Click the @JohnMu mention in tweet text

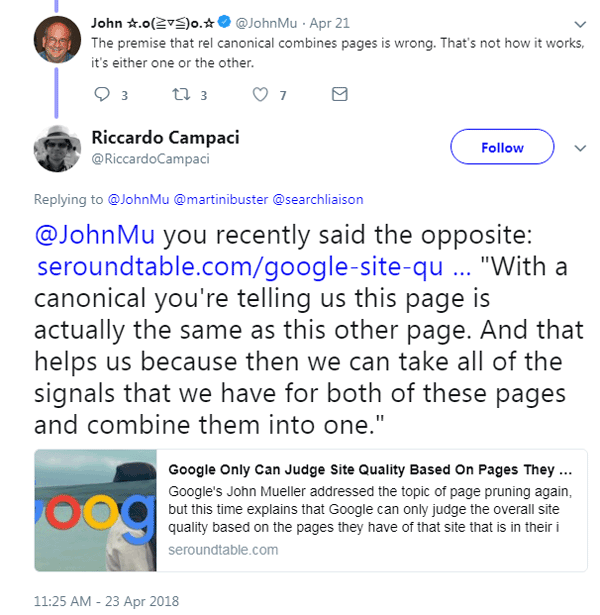95,240
